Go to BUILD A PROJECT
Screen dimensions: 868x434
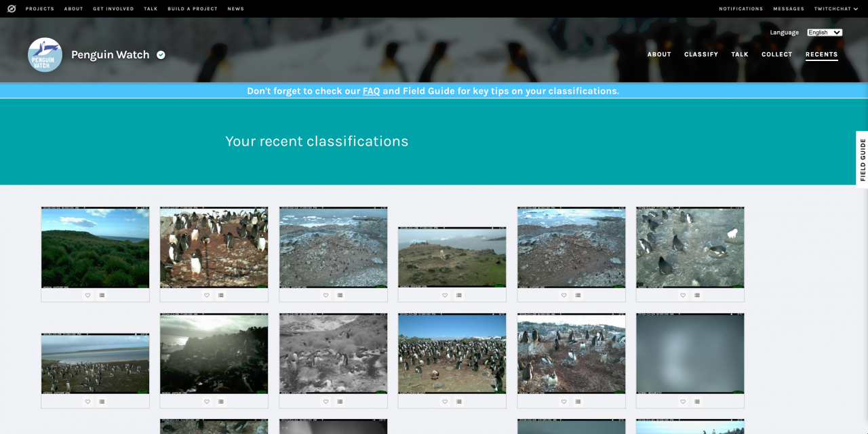click(x=193, y=9)
